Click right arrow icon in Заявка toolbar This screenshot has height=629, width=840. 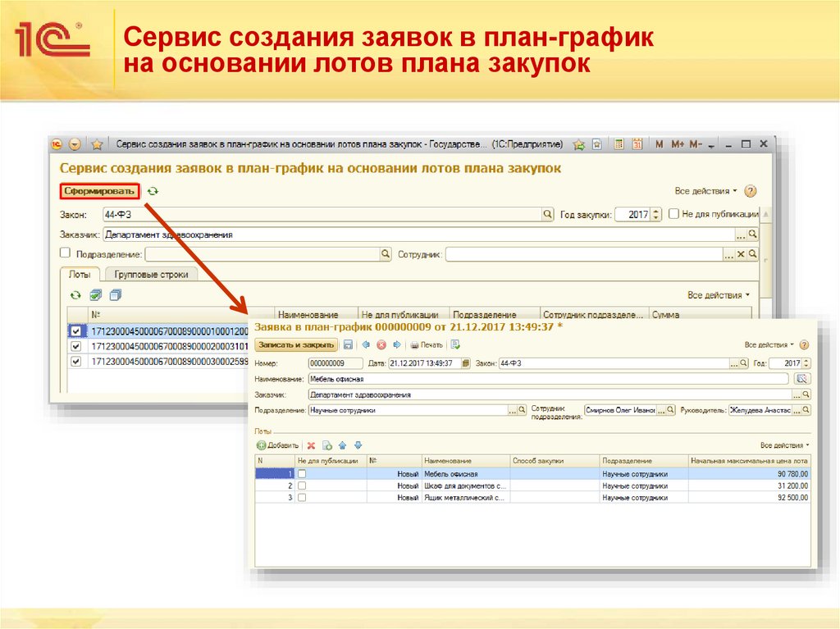tap(397, 345)
